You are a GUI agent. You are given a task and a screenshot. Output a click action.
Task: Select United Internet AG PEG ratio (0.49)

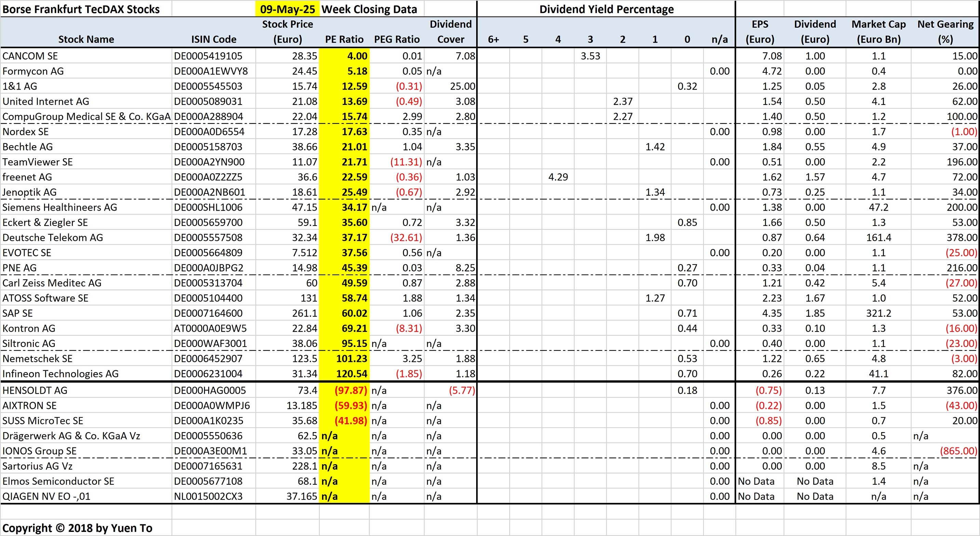tap(397, 102)
